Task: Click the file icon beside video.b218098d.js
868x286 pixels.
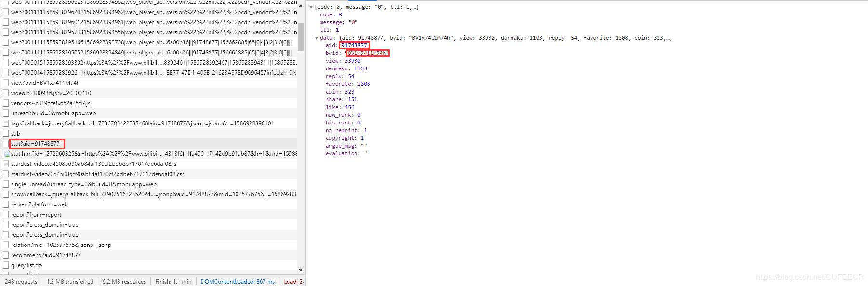Action: pos(6,93)
